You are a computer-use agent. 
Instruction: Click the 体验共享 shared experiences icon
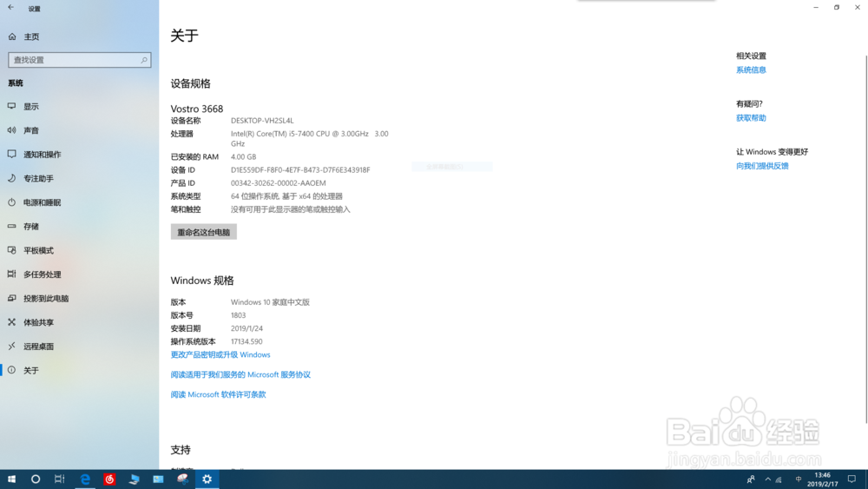click(11, 322)
